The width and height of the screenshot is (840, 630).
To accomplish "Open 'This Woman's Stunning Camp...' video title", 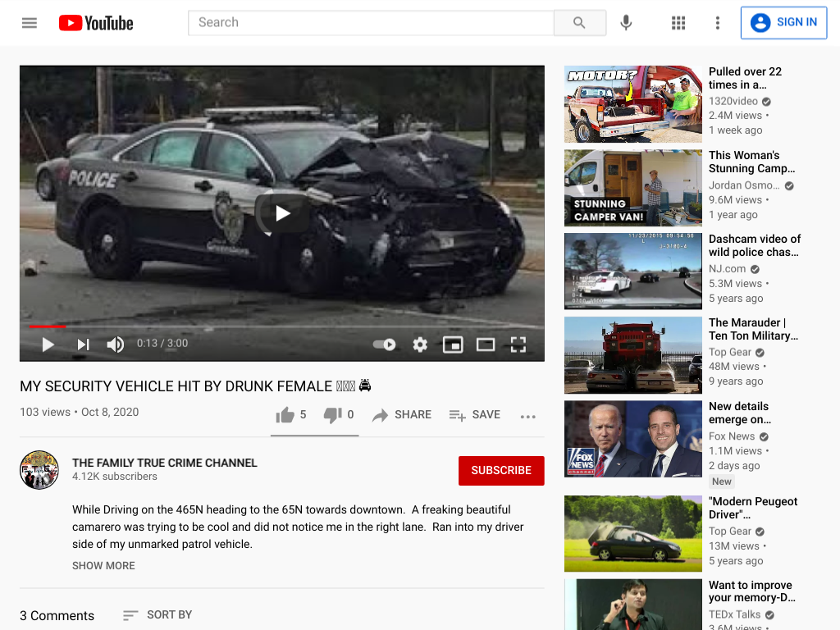I will (751, 162).
